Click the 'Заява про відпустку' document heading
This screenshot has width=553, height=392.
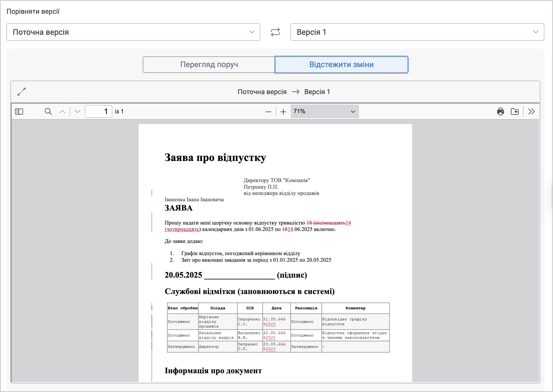(215, 157)
